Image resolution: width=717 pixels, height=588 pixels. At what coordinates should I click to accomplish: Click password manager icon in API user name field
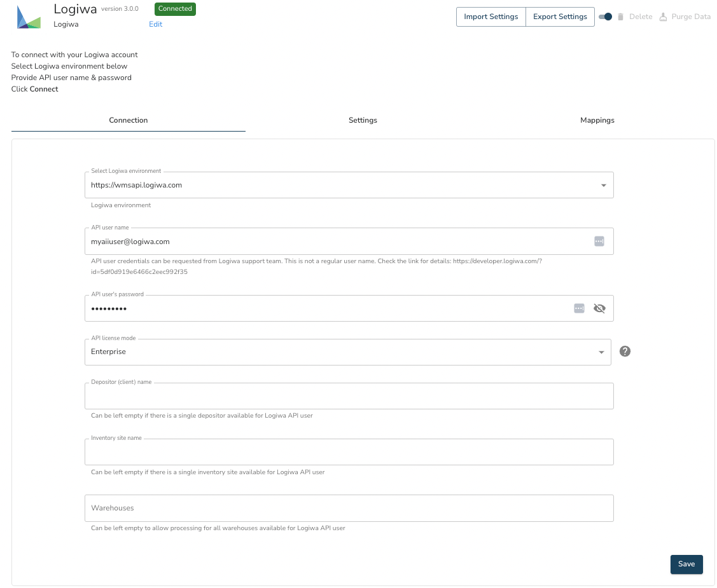click(599, 241)
